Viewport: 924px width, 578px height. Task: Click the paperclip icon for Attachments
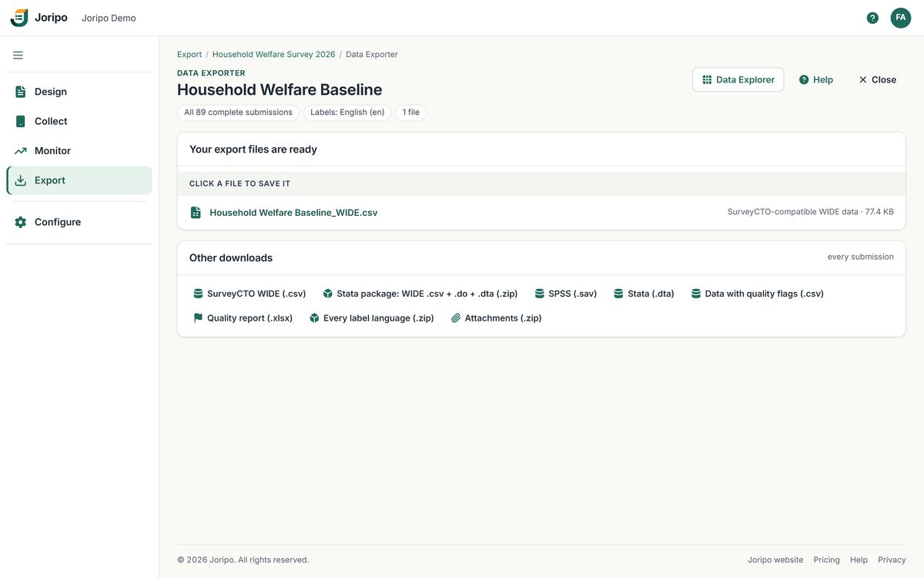pos(456,318)
